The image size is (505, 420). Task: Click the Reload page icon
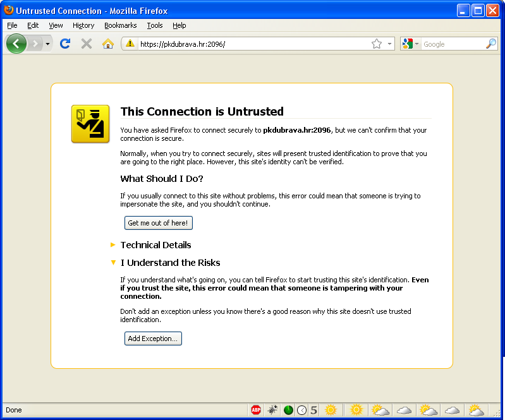click(x=64, y=44)
